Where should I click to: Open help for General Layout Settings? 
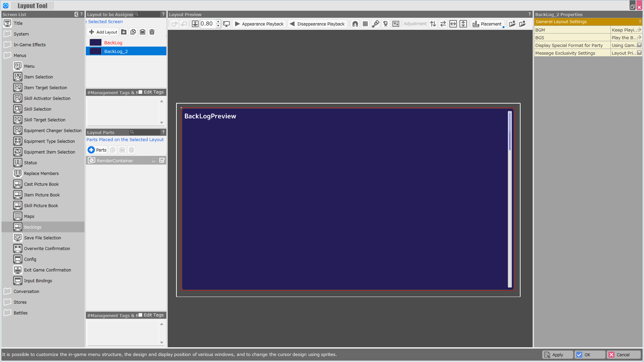(640, 22)
